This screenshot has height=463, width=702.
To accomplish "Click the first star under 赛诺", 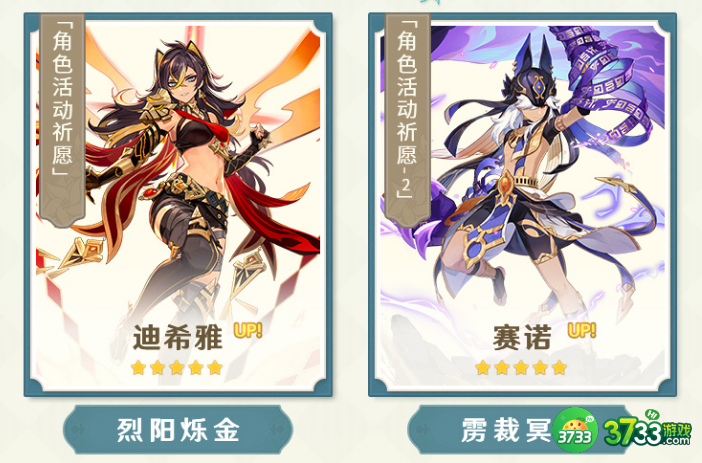I will pyautogui.click(x=483, y=368).
